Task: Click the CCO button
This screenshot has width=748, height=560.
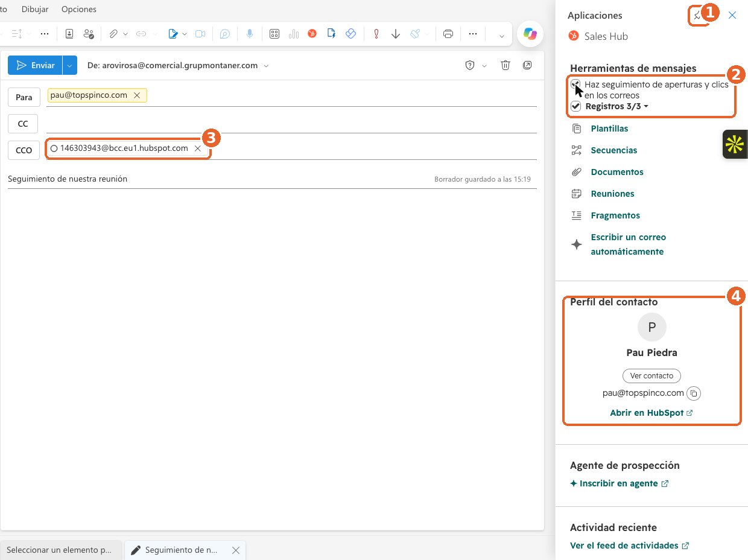Action: tap(24, 150)
